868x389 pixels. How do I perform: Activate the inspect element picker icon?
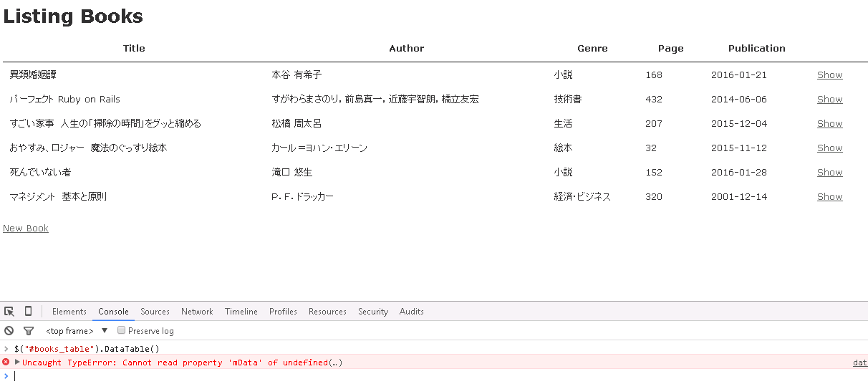tap(9, 312)
